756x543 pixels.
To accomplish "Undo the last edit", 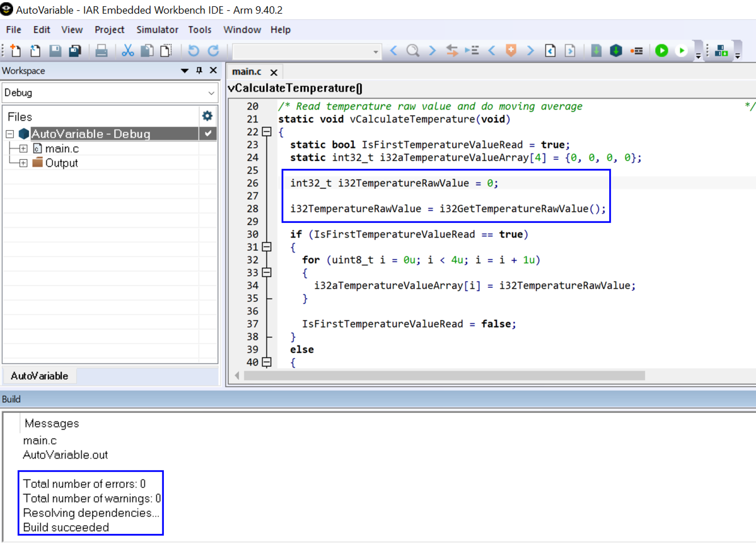I will click(192, 50).
